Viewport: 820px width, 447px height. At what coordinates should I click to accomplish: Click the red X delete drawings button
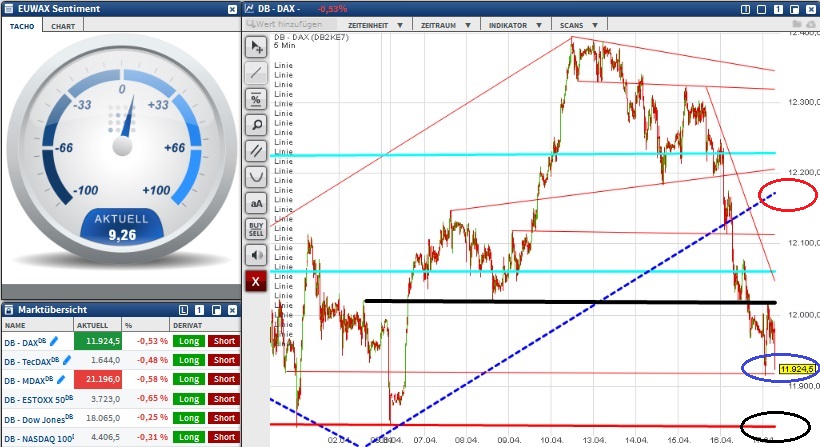pyautogui.click(x=256, y=282)
